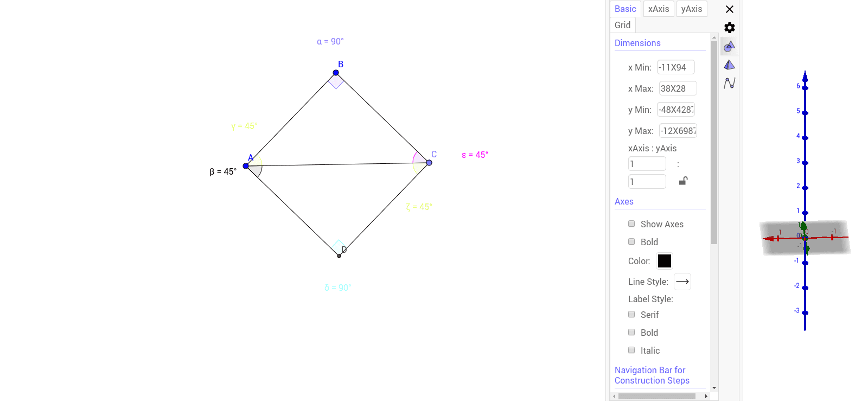Open the axes Color black swatch
This screenshot has height=402, width=868.
click(665, 261)
